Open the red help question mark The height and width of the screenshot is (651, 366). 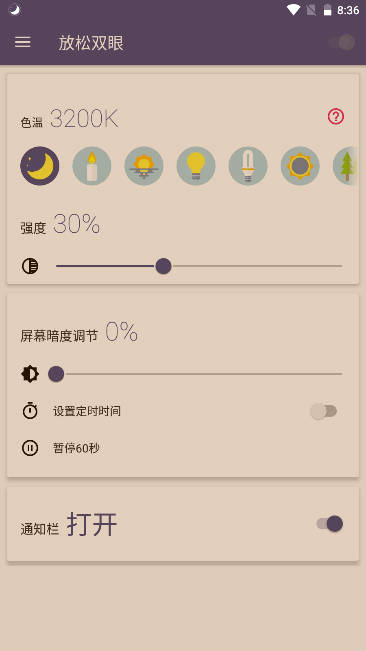pyautogui.click(x=336, y=117)
